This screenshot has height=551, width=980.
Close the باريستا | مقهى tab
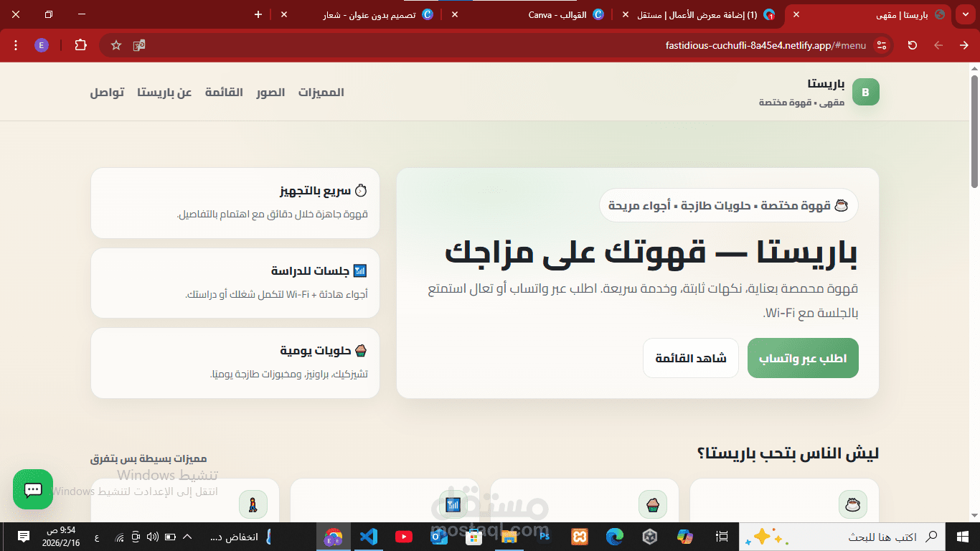pyautogui.click(x=796, y=14)
